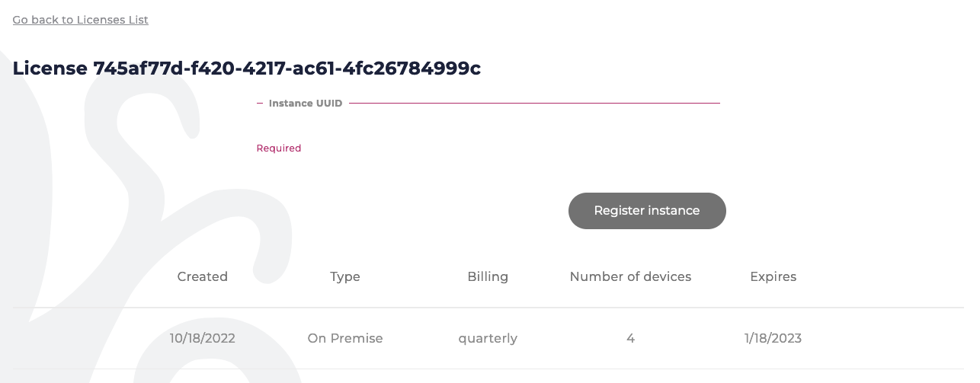980x383 pixels.
Task: Select the 1/18/2023 expiry date cell
Action: click(773, 338)
